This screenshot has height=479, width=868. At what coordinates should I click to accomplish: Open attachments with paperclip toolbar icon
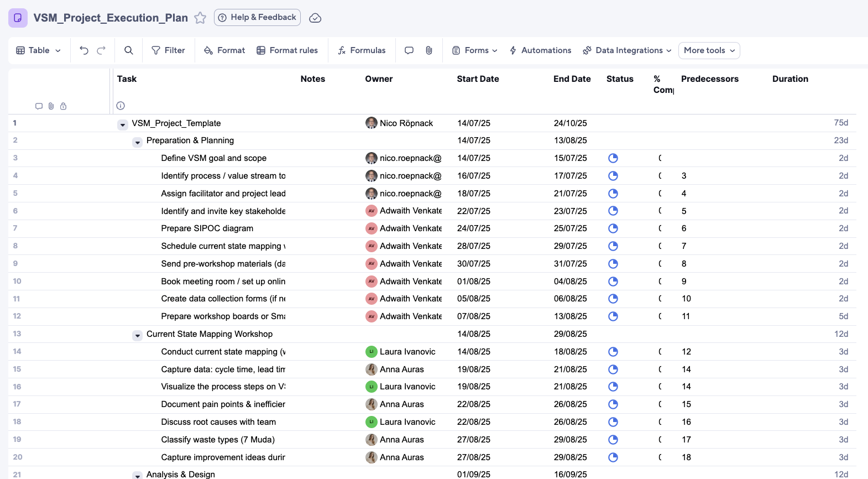point(429,50)
